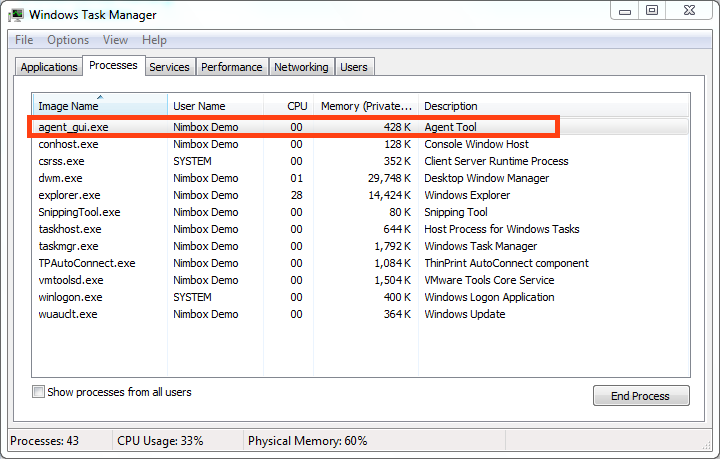Image resolution: width=720 pixels, height=459 pixels.
Task: Click the Windows Explorer description
Action: coord(467,195)
